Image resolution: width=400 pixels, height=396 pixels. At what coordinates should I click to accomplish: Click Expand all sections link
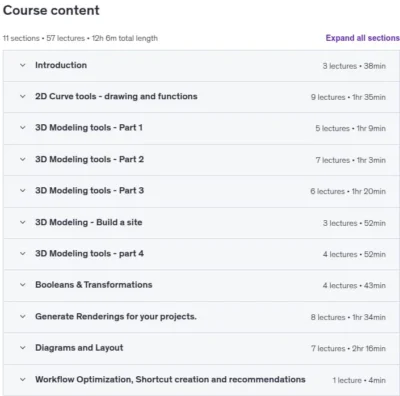(362, 38)
